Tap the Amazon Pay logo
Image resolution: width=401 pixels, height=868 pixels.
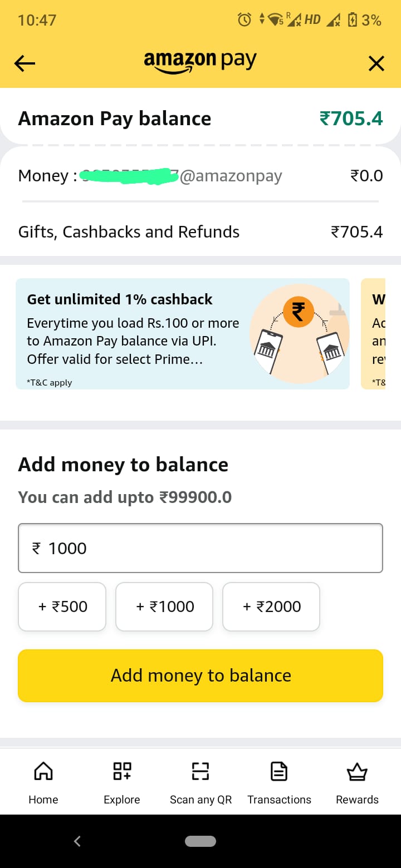[200, 61]
